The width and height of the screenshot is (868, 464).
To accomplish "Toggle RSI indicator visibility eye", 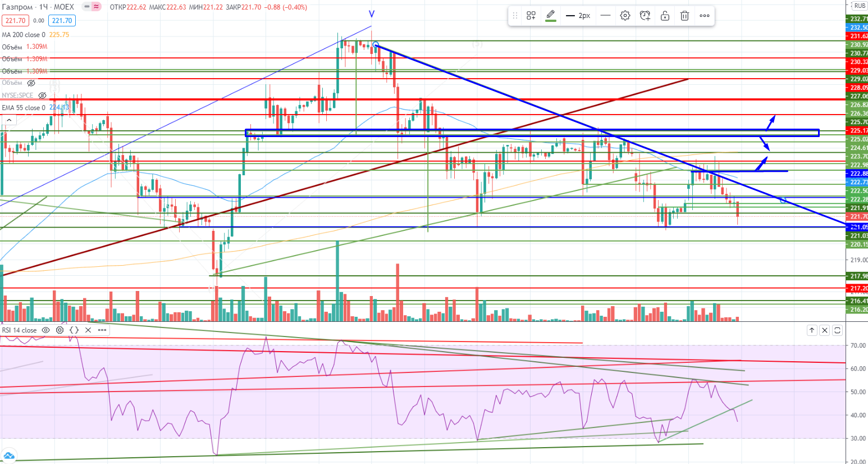I will pyautogui.click(x=46, y=330).
